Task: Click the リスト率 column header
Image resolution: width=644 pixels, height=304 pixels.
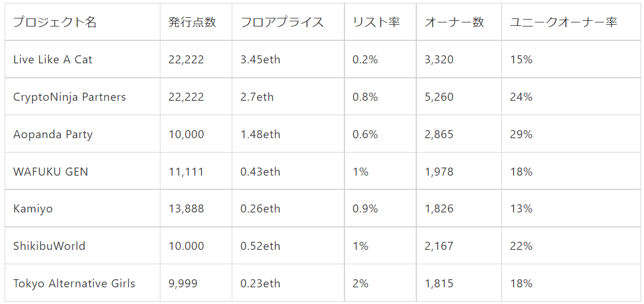Action: pyautogui.click(x=376, y=22)
